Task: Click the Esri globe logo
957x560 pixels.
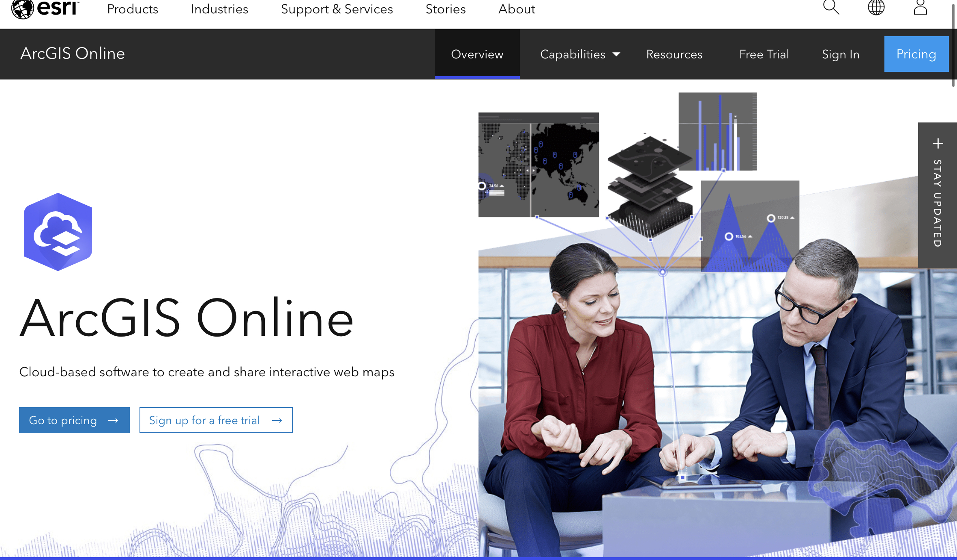Action: click(x=45, y=9)
